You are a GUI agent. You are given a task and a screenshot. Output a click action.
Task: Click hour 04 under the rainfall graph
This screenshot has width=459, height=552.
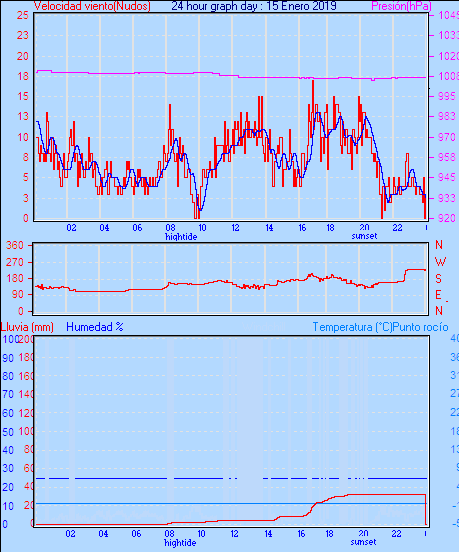pyautogui.click(x=103, y=534)
